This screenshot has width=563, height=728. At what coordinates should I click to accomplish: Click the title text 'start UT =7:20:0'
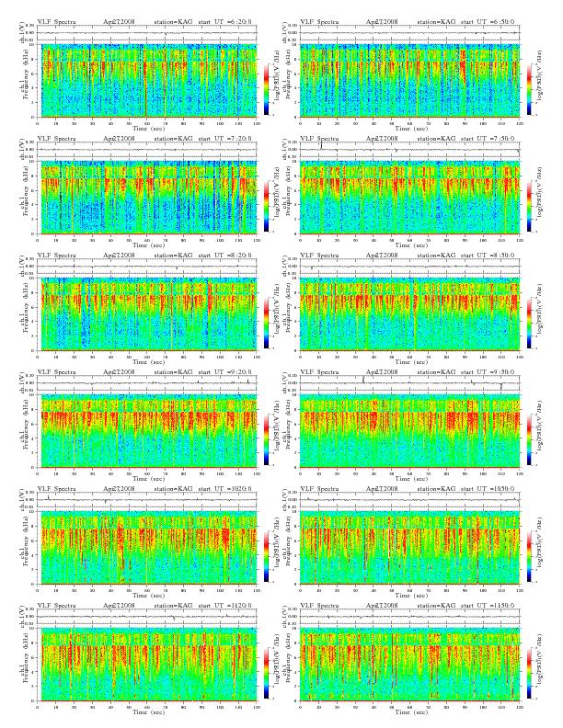(x=225, y=139)
